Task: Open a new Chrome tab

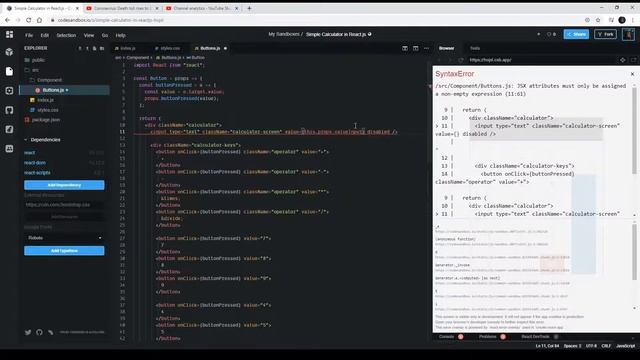Action: pos(249,8)
